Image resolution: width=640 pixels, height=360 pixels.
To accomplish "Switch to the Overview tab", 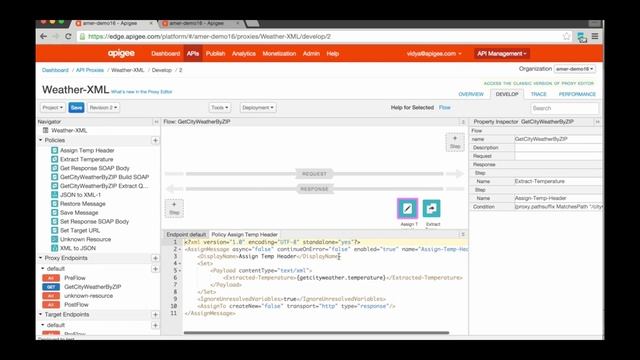I will click(x=471, y=94).
